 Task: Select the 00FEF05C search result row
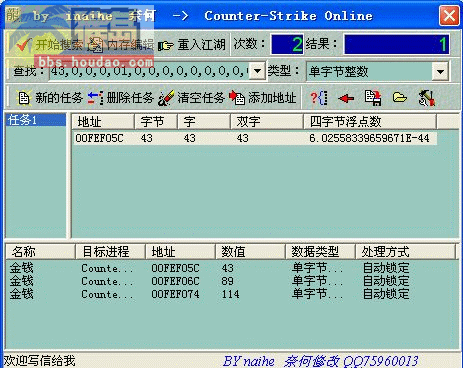(254, 138)
